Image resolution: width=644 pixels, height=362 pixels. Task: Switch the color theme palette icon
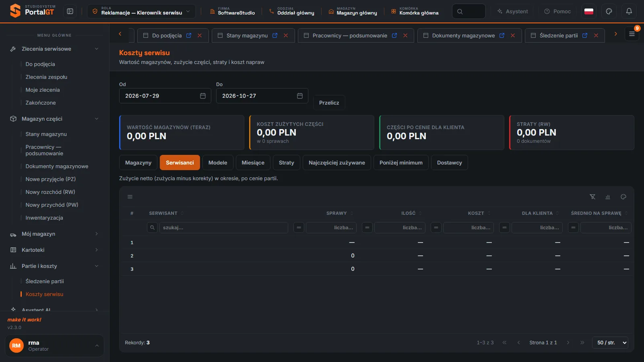tap(609, 11)
